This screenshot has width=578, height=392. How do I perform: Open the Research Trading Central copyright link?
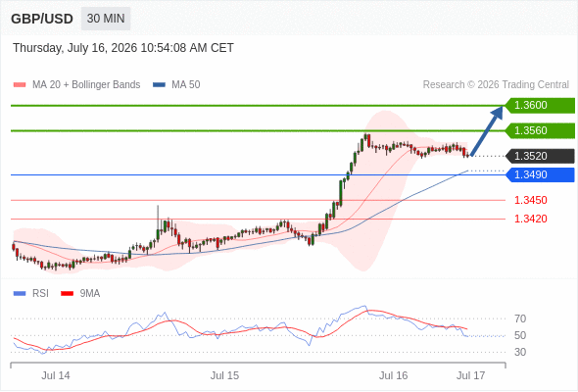(496, 85)
